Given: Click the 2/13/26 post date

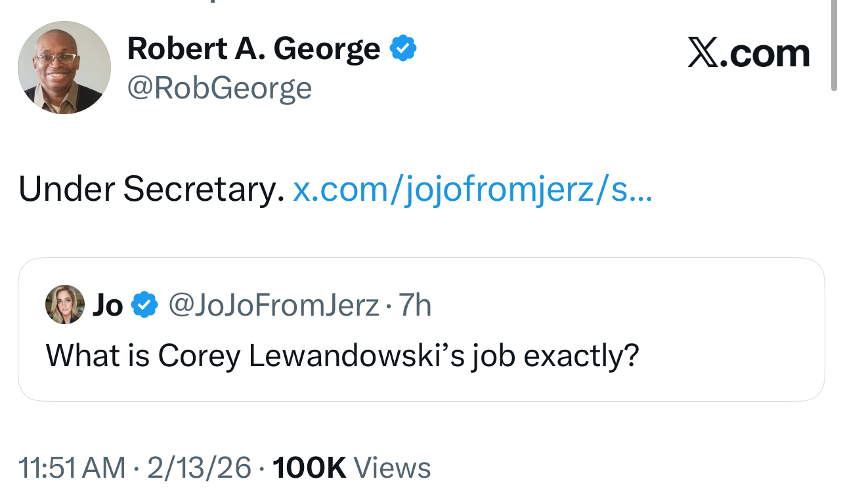Looking at the screenshot, I should point(199,468).
